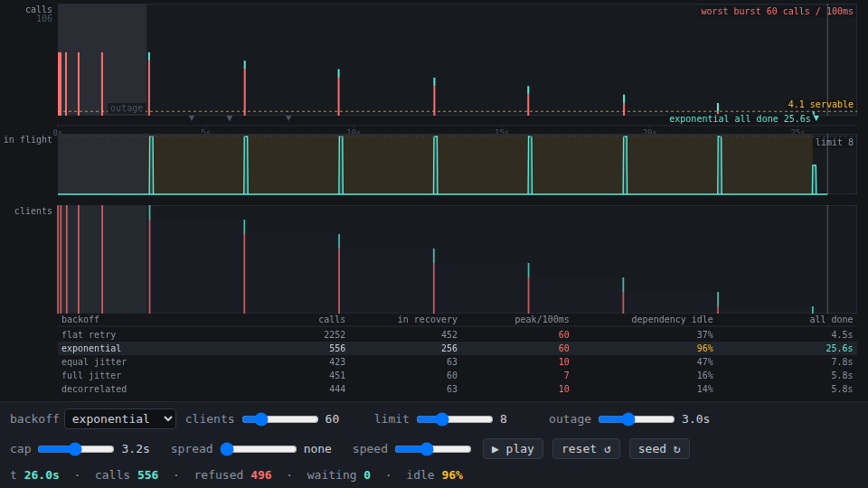Image resolution: width=868 pixels, height=488 pixels.
Task: Select the exponential table row
Action: pyautogui.click(x=458, y=348)
